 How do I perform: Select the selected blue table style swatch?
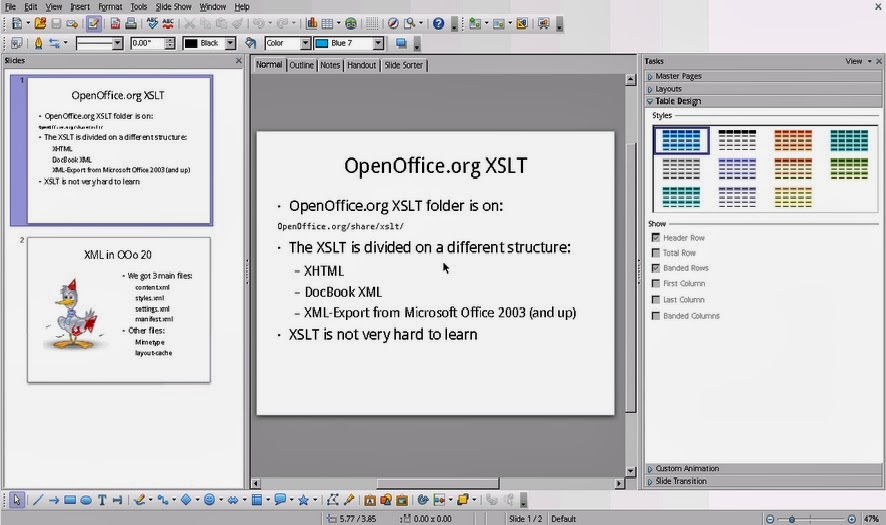(x=681, y=140)
